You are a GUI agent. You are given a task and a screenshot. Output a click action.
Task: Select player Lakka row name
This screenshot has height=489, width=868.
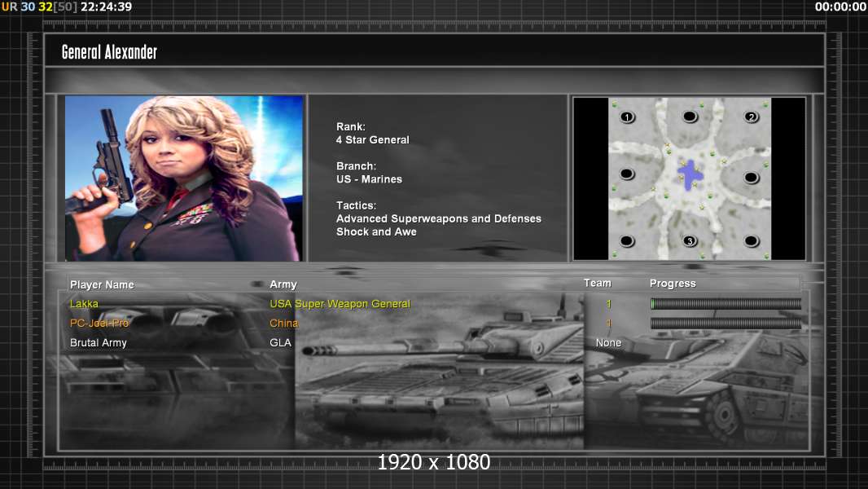(x=84, y=304)
